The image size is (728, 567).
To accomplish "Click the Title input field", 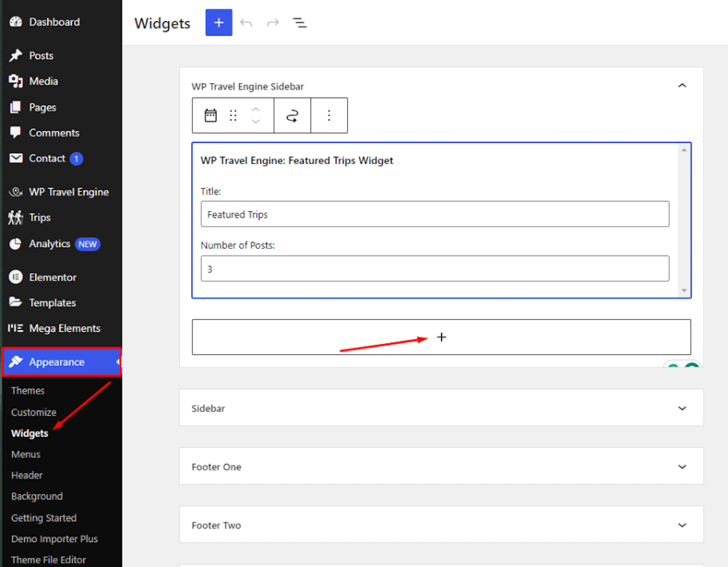I will coord(435,214).
